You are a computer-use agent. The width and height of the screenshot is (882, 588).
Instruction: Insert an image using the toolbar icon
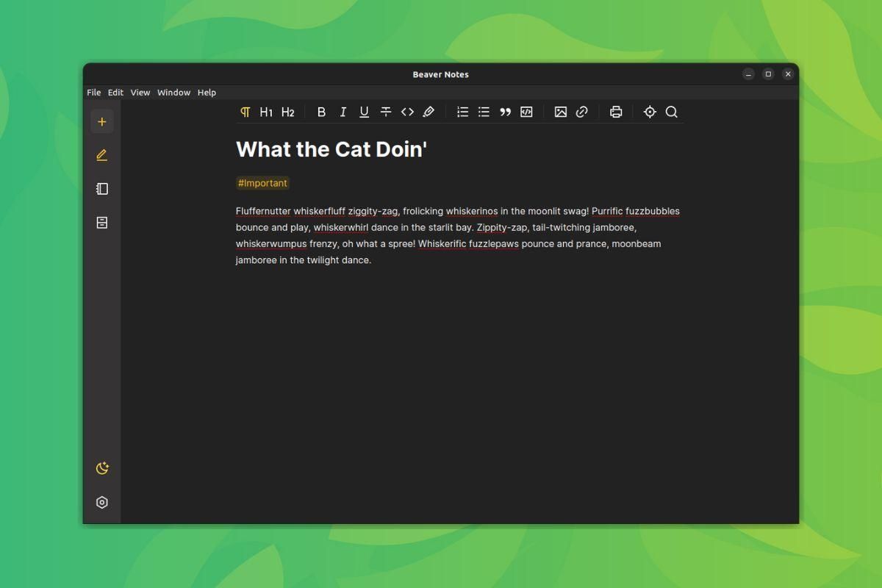[560, 112]
